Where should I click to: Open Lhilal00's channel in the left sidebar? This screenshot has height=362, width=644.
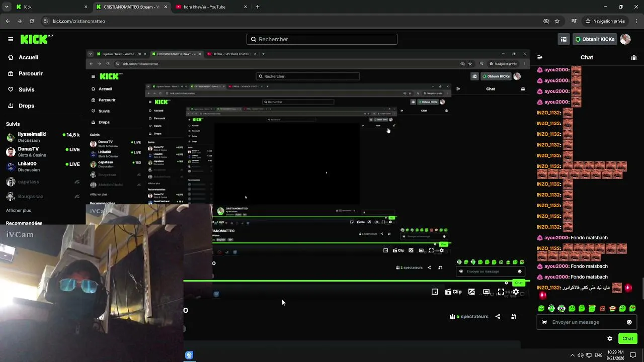43,166
